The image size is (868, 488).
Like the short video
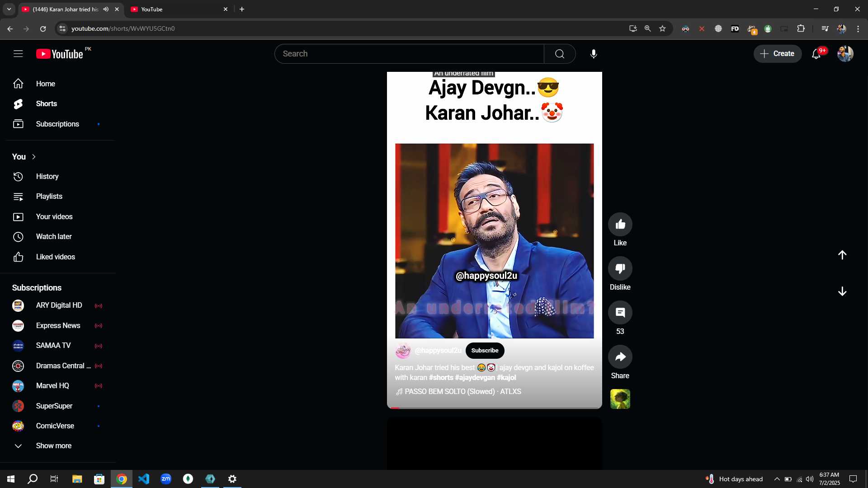620,225
